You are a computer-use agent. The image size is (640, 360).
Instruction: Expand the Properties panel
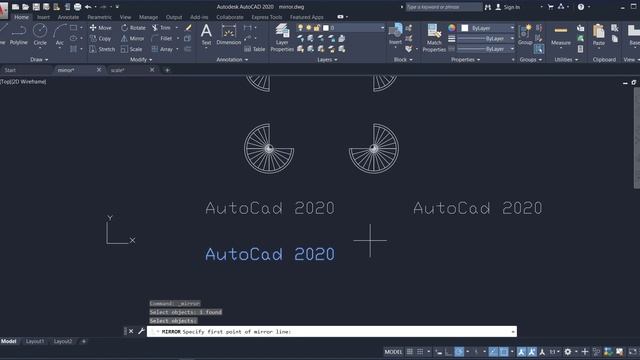[x=465, y=60]
